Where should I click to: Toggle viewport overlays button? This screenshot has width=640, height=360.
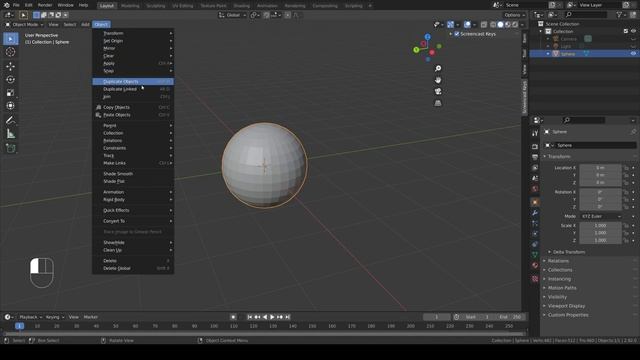(467, 24)
